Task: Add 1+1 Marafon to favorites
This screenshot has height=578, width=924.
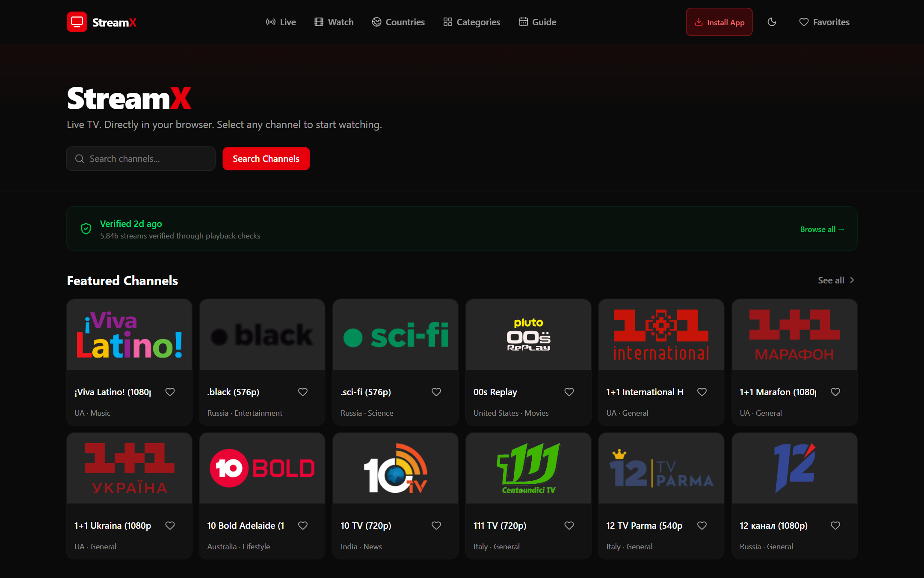Action: [x=835, y=392]
